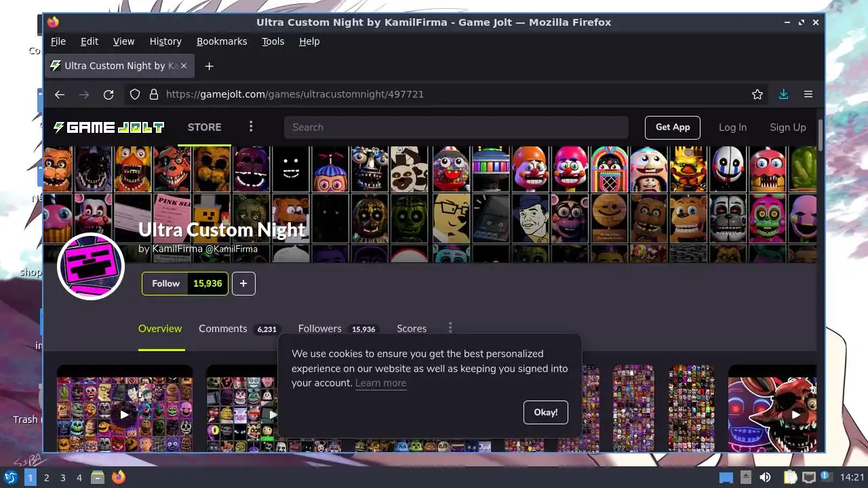Go back with the browser back arrow

click(60, 94)
